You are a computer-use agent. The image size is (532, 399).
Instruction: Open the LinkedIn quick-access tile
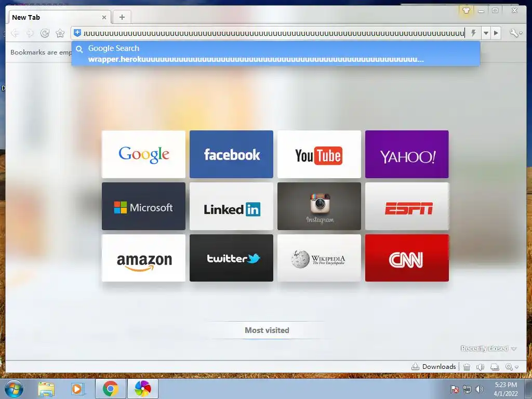tap(231, 206)
